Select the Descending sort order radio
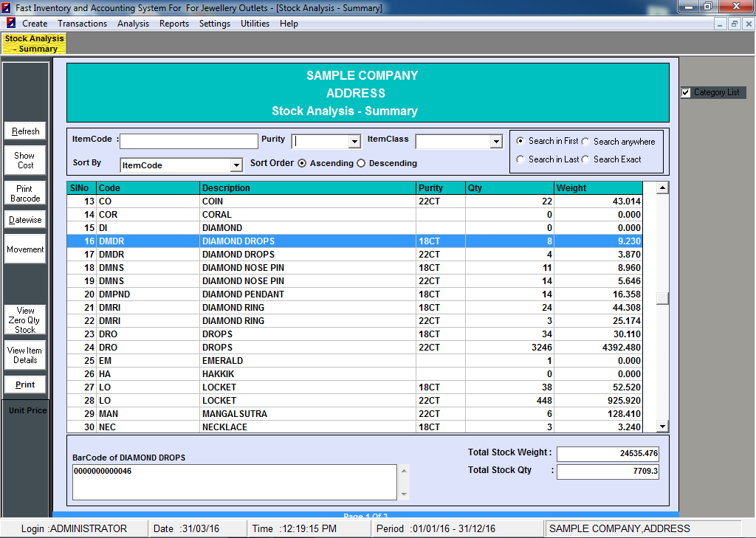 (x=361, y=163)
